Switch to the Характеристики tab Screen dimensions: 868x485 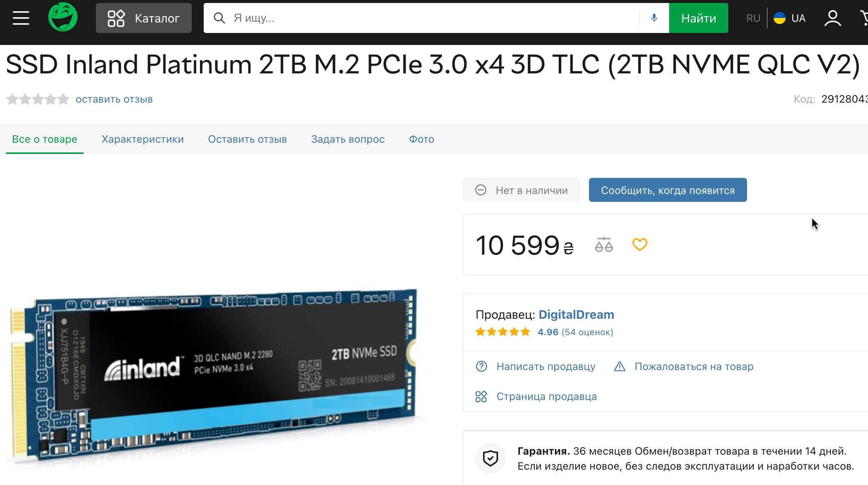pos(143,139)
